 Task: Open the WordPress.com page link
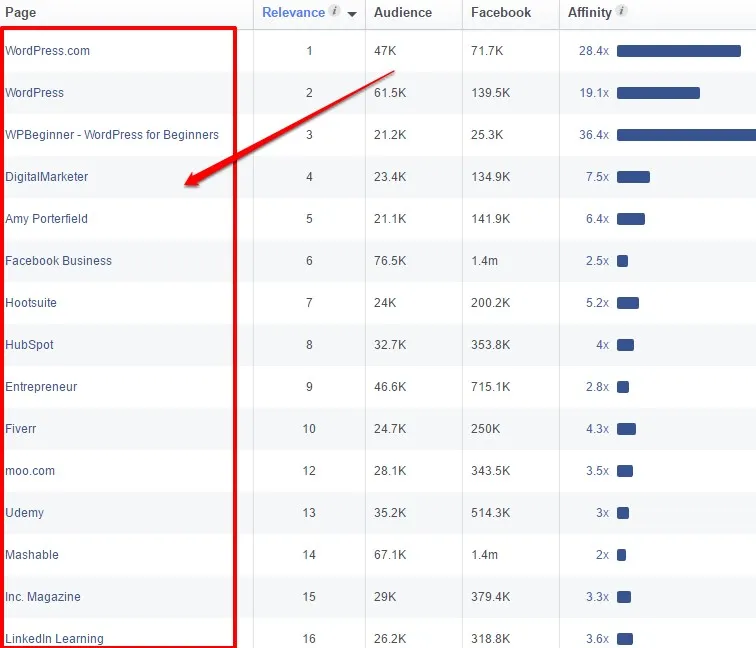pos(47,51)
